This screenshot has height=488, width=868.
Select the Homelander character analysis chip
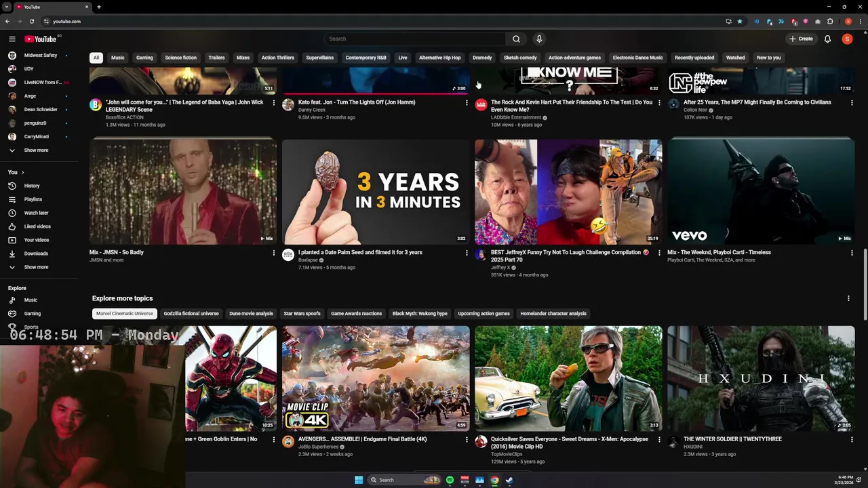tap(553, 314)
